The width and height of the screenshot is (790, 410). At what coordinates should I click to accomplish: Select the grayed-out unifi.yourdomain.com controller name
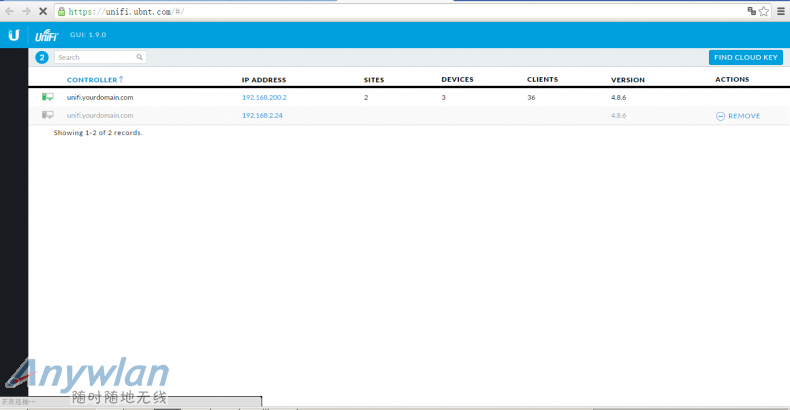tap(100, 115)
